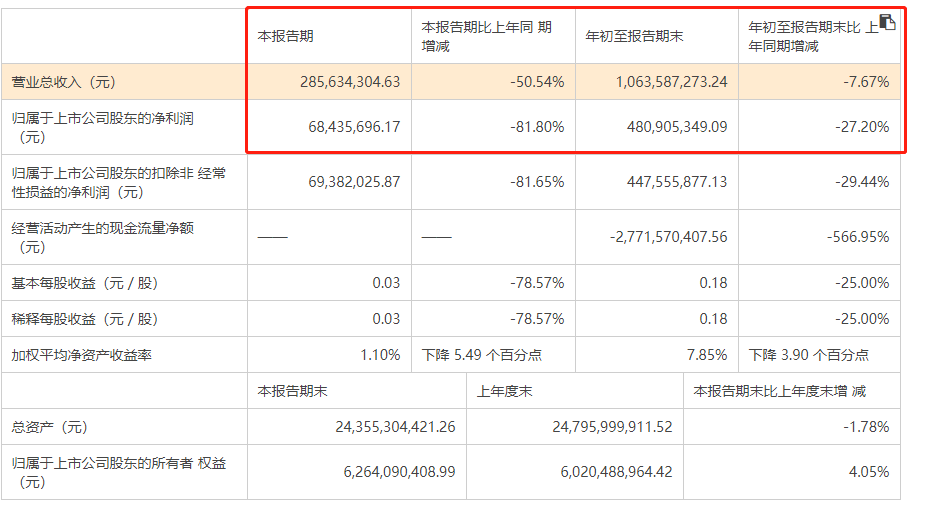Click cash flow value -2,771,570,407.56
The width and height of the screenshot is (925, 518).
click(668, 237)
